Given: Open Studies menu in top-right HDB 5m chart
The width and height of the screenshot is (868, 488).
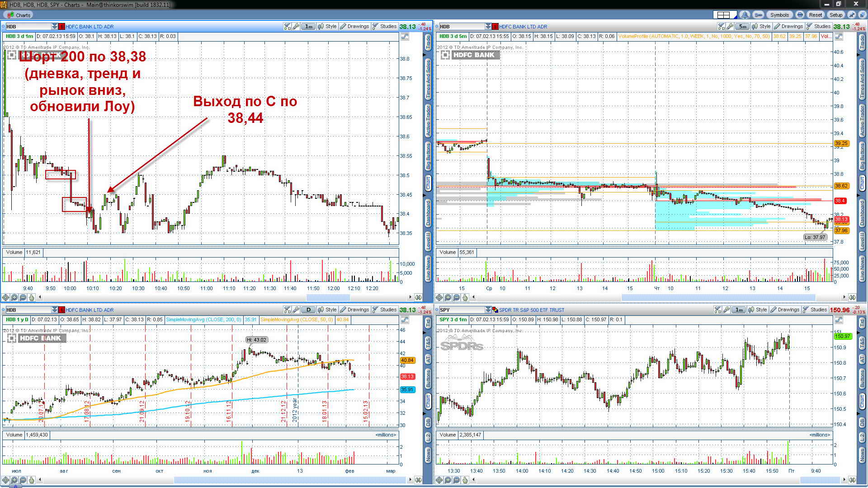Looking at the screenshot, I should [819, 27].
